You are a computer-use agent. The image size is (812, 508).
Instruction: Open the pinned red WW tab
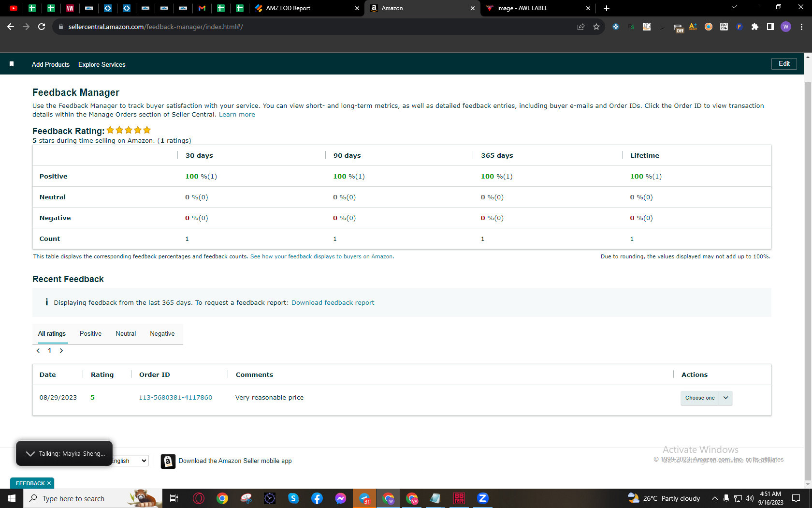[x=70, y=8]
